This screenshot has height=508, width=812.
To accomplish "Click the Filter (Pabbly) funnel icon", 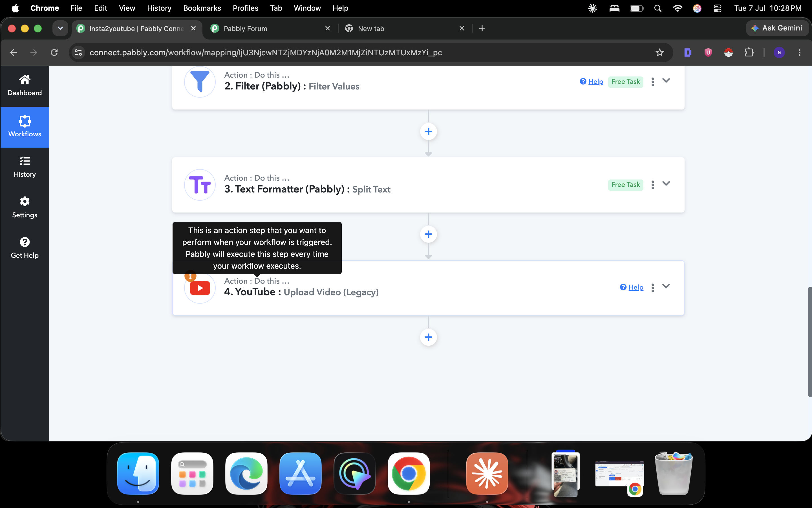I will (x=200, y=82).
